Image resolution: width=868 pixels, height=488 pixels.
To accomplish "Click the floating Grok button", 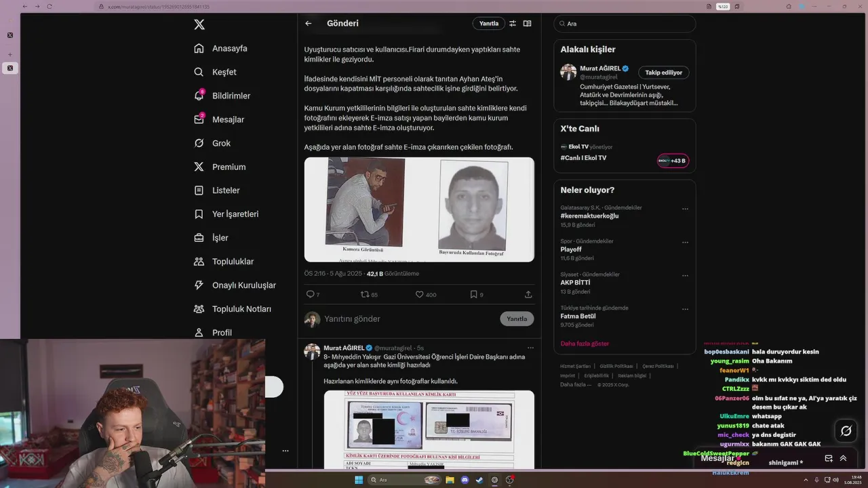I will 846,431.
